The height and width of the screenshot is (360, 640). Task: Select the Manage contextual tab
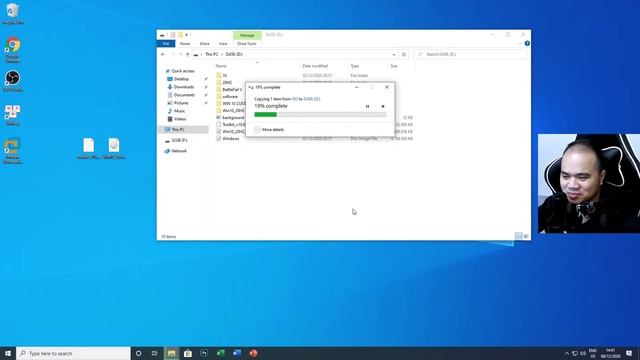tap(247, 36)
